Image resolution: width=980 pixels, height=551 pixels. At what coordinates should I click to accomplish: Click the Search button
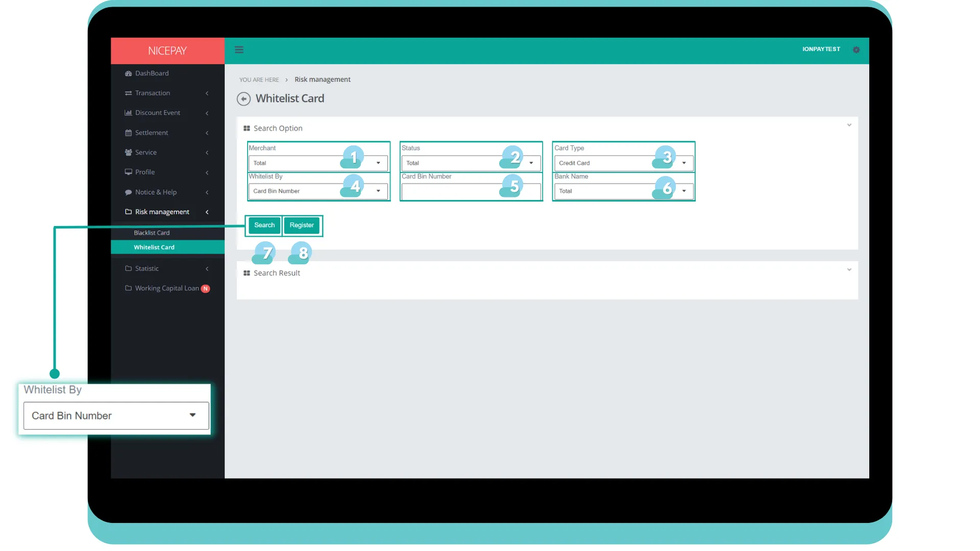(264, 224)
